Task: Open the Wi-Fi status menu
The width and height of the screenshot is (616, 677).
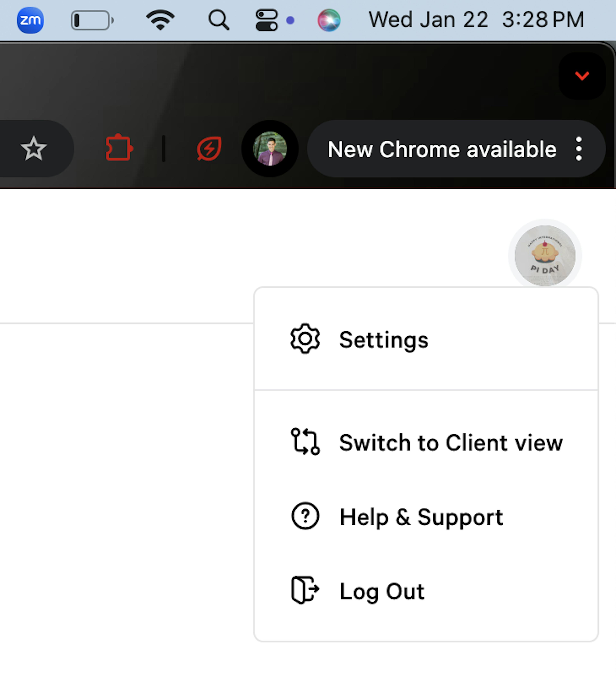Action: pyautogui.click(x=160, y=20)
